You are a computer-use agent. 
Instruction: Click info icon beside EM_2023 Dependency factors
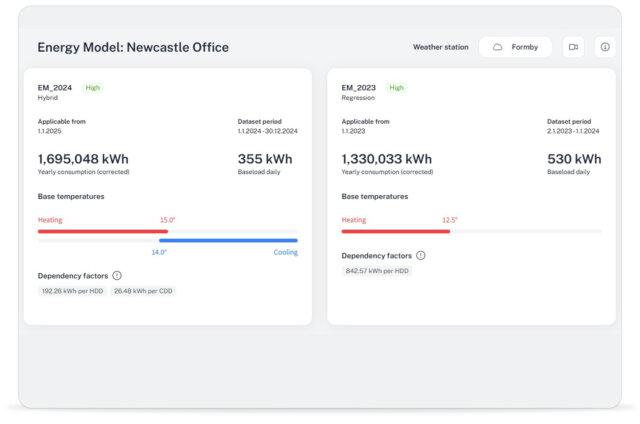point(421,255)
